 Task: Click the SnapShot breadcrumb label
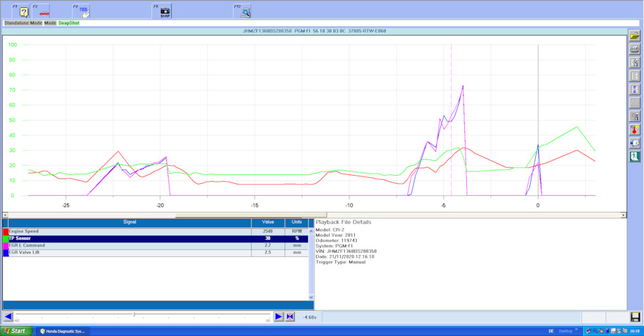point(68,23)
